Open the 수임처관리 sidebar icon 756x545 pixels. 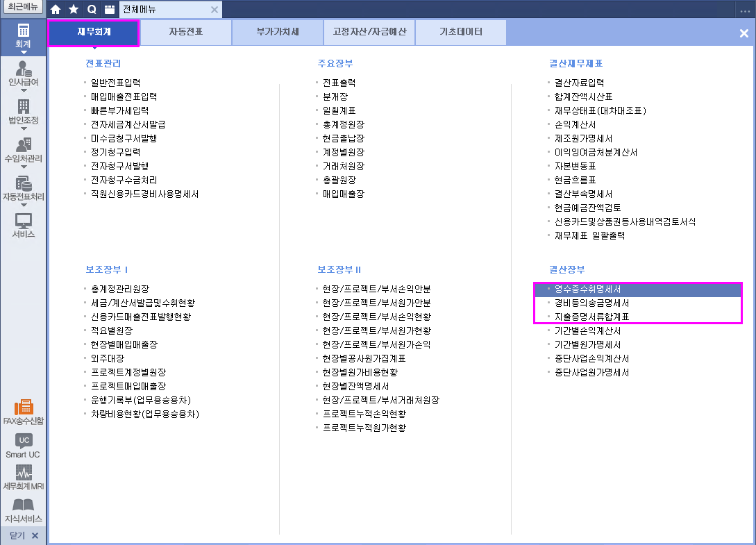coord(24,144)
